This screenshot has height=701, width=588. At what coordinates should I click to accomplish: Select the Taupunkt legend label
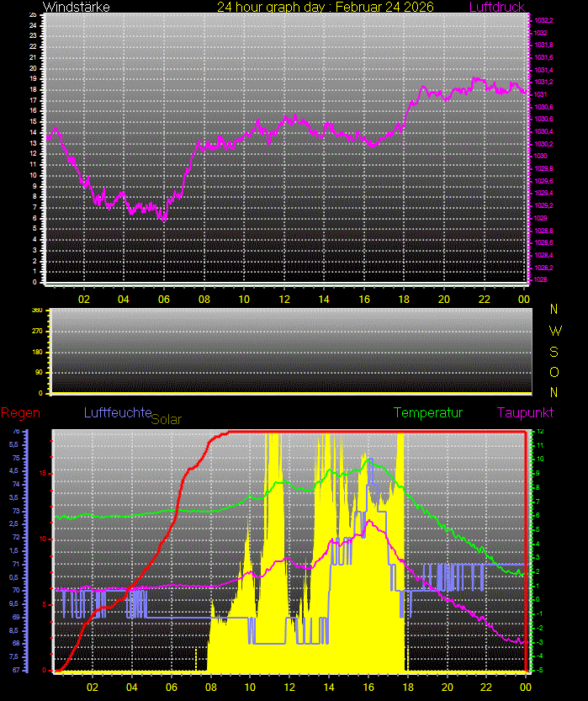pos(524,413)
